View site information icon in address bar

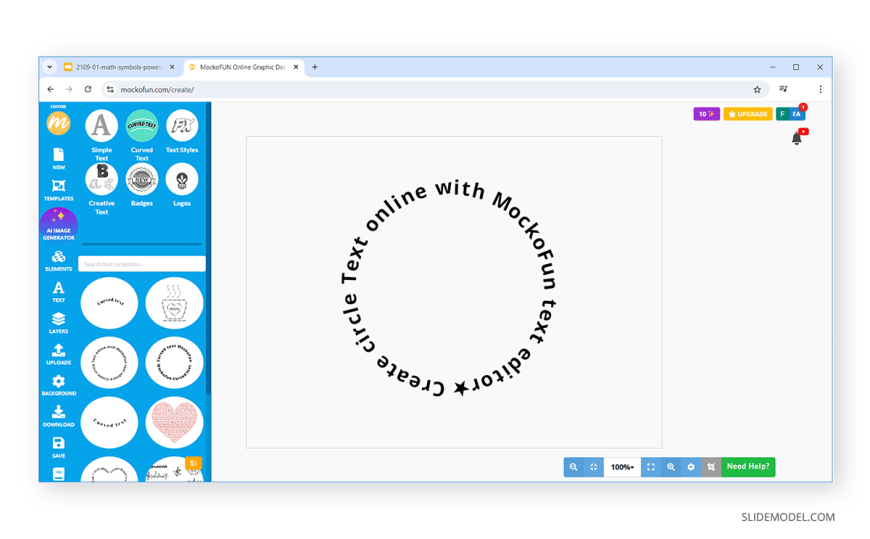pos(110,89)
